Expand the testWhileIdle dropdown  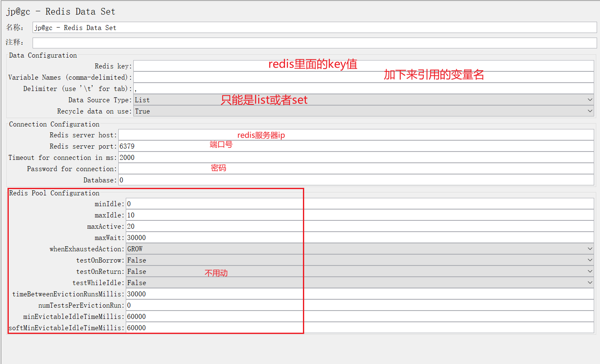coord(590,282)
